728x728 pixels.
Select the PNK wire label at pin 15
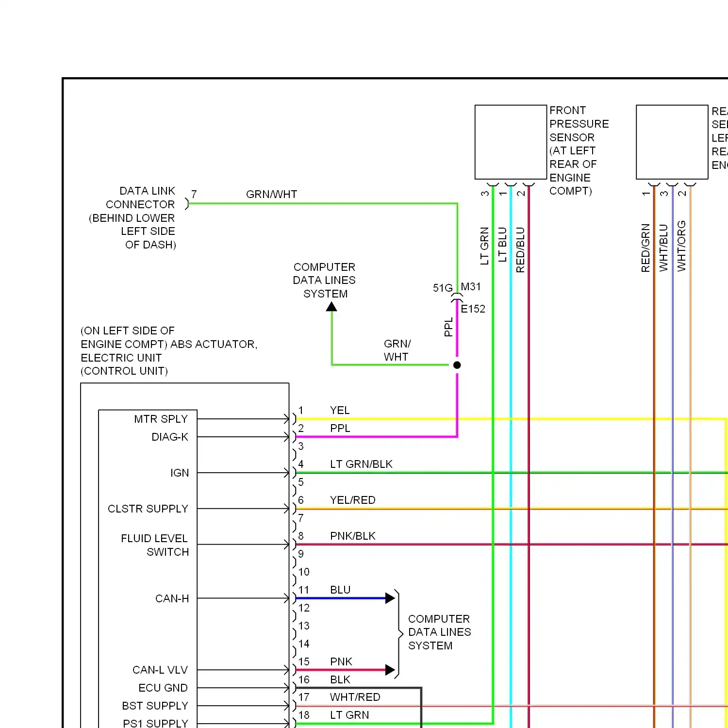pos(341,662)
